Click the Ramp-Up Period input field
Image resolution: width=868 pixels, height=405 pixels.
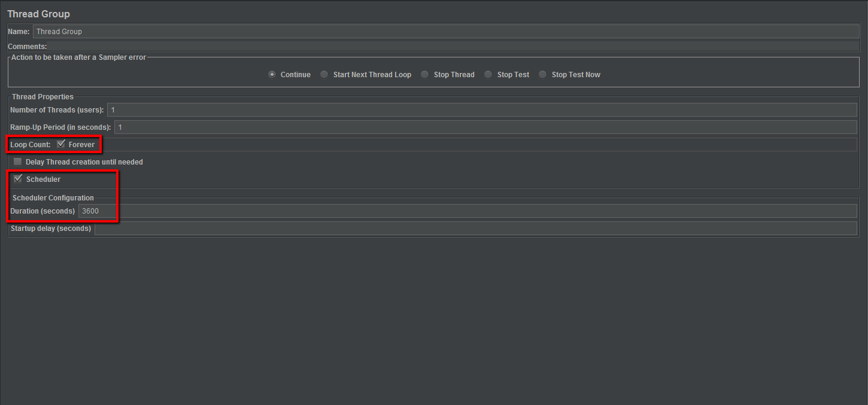coord(485,127)
